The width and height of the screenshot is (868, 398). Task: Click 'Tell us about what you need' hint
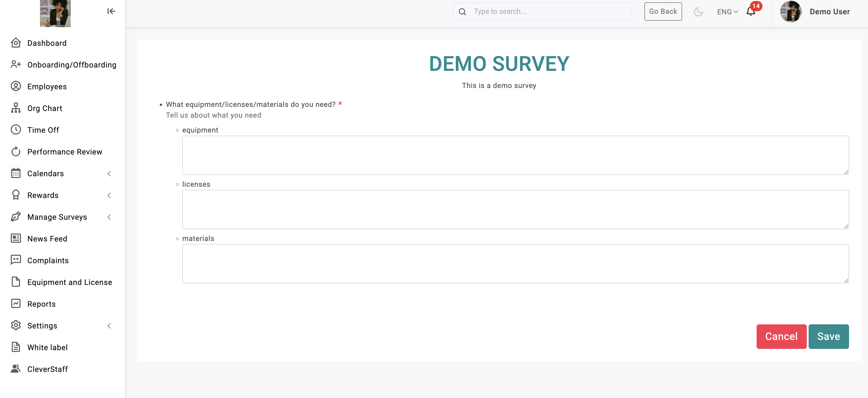[213, 115]
